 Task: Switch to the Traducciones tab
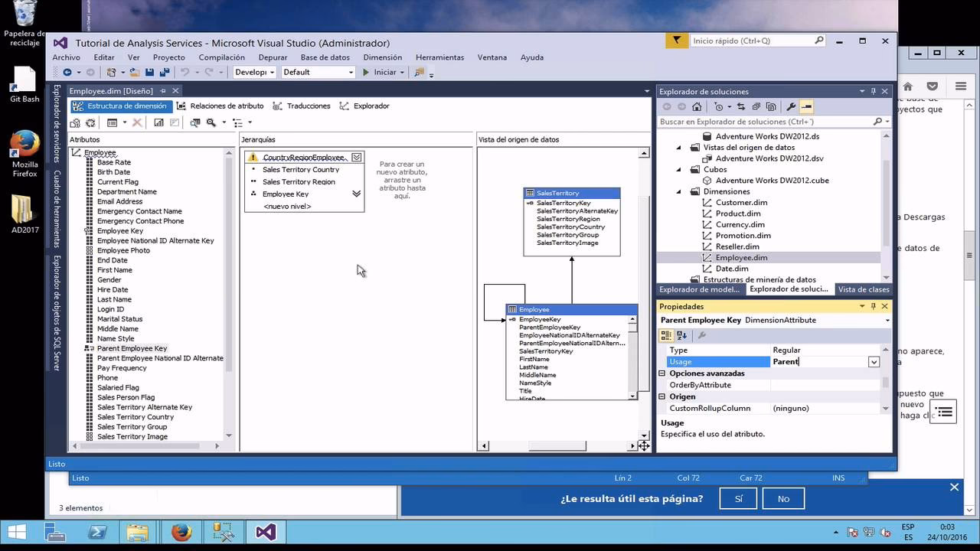click(x=302, y=106)
